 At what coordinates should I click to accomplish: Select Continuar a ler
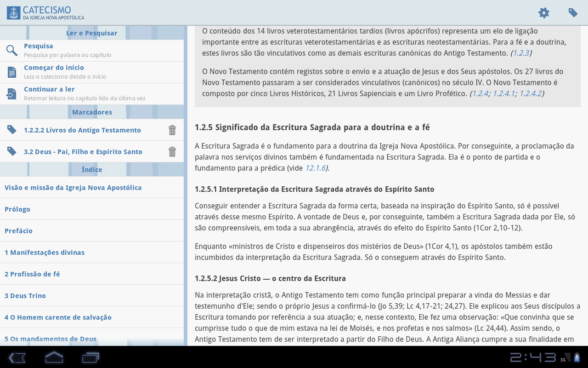click(x=92, y=94)
